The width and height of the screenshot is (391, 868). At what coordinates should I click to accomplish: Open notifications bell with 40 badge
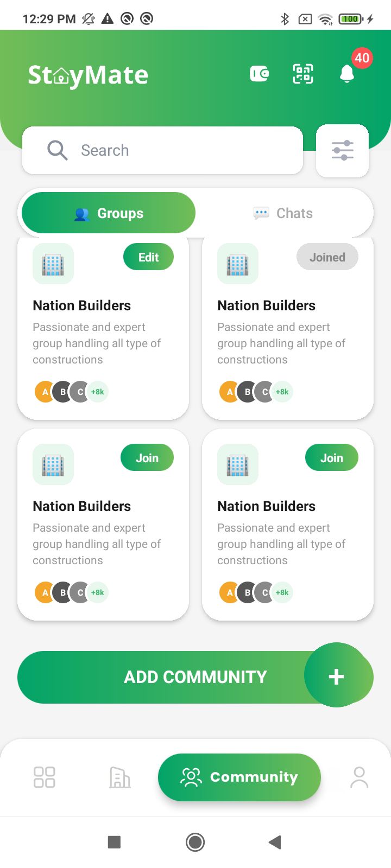pyautogui.click(x=347, y=74)
